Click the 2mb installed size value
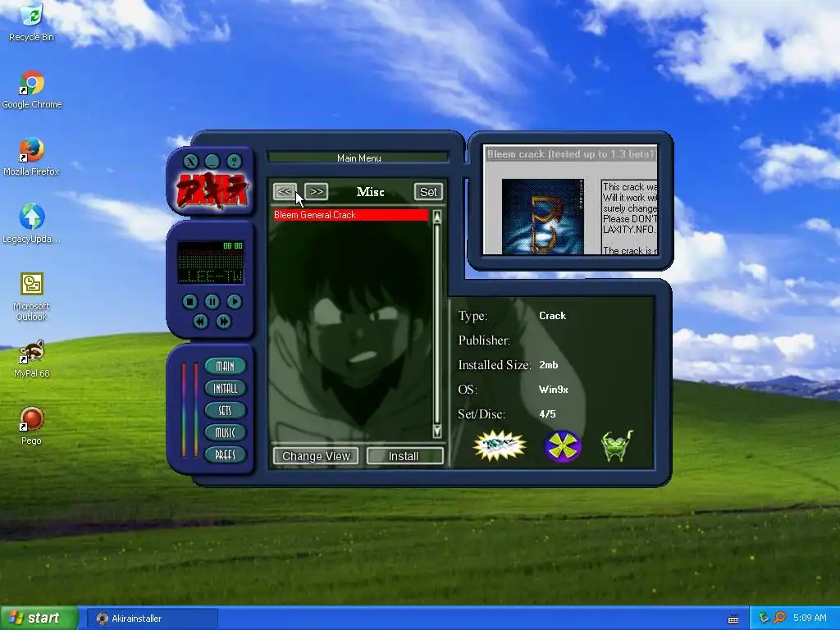 [549, 365]
